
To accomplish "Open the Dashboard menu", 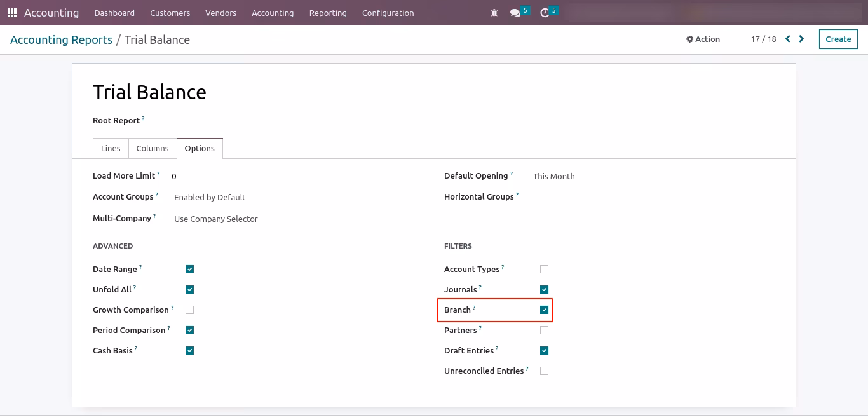I will [x=114, y=13].
